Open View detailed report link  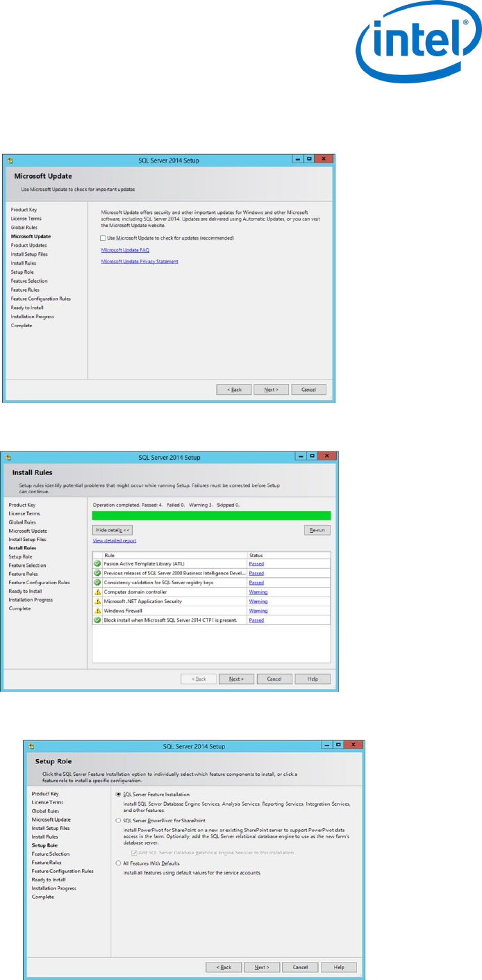(x=115, y=540)
